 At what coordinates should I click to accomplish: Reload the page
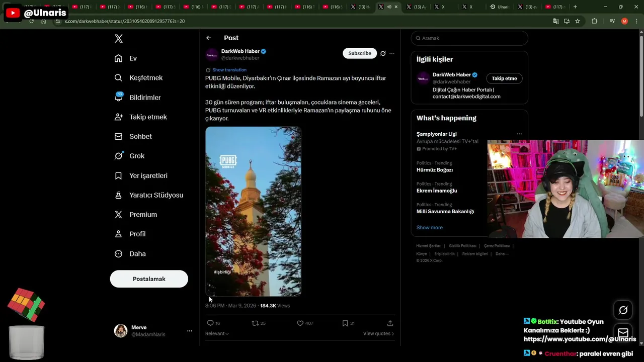(x=32, y=21)
